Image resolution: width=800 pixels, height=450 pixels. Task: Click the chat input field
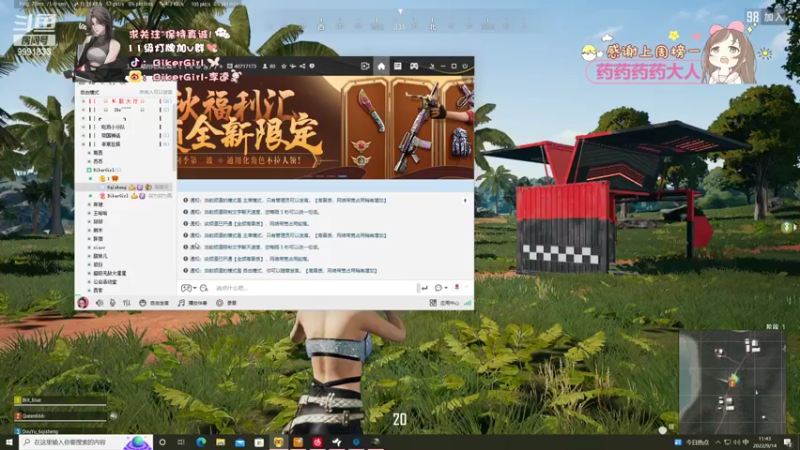pos(314,288)
